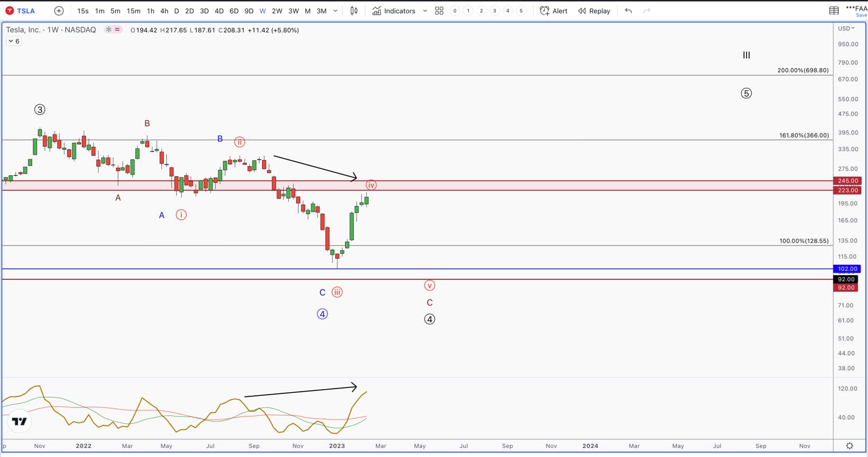Undo the last chart action
The height and width of the screenshot is (457, 868).
pos(628,11)
